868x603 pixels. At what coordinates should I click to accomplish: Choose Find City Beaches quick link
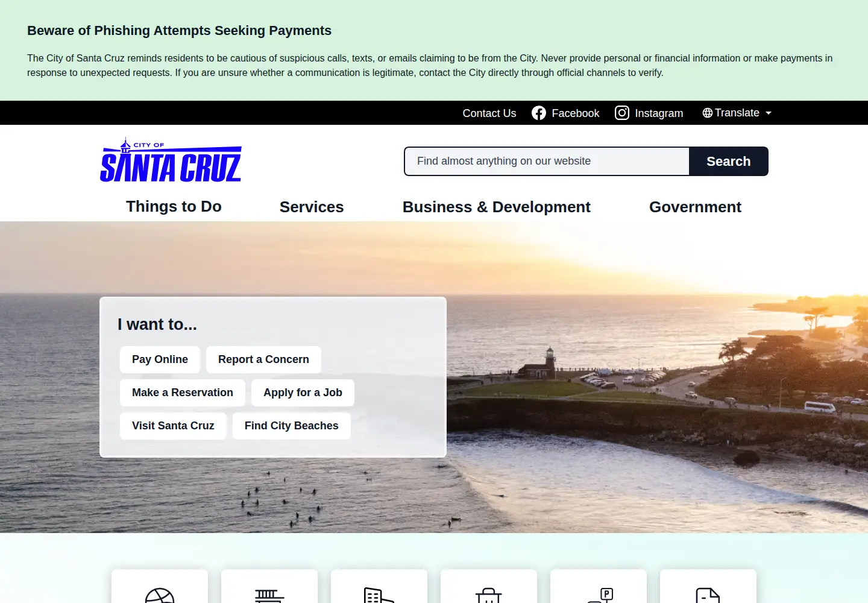tap(292, 426)
